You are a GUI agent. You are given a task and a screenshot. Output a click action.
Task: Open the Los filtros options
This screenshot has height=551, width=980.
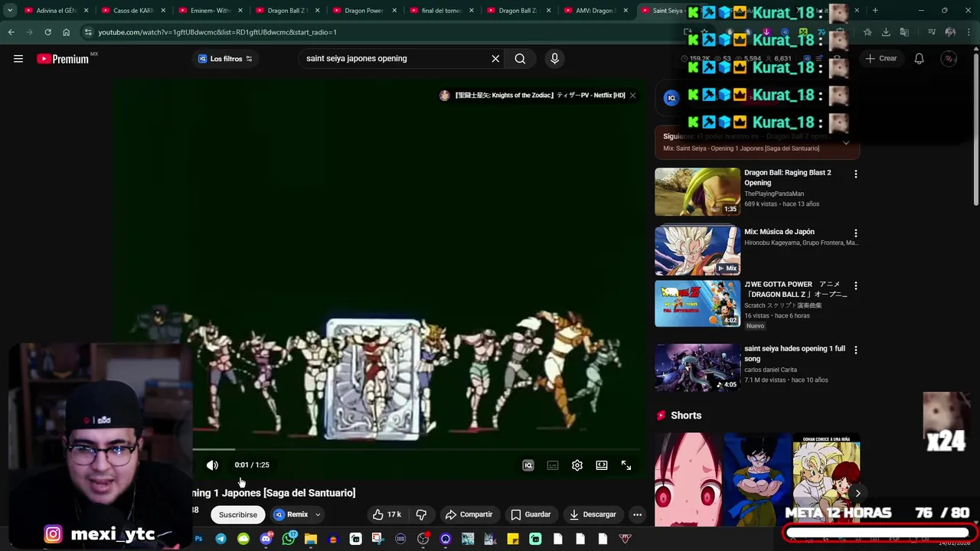[x=225, y=59]
